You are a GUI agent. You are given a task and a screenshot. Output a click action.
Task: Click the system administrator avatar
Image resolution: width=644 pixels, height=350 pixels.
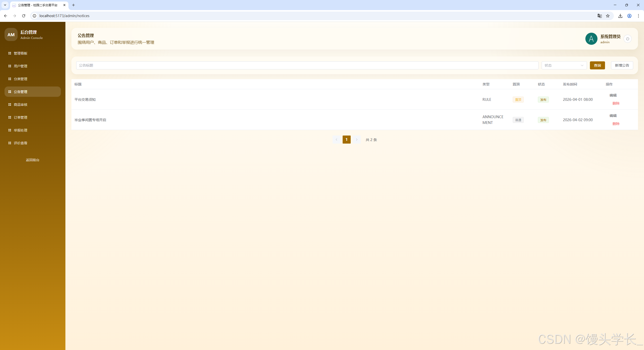pyautogui.click(x=591, y=39)
